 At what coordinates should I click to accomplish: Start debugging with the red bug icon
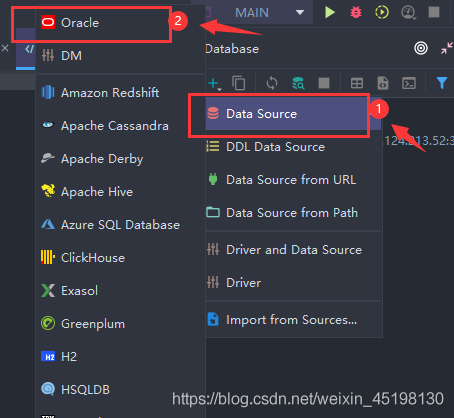coord(356,12)
